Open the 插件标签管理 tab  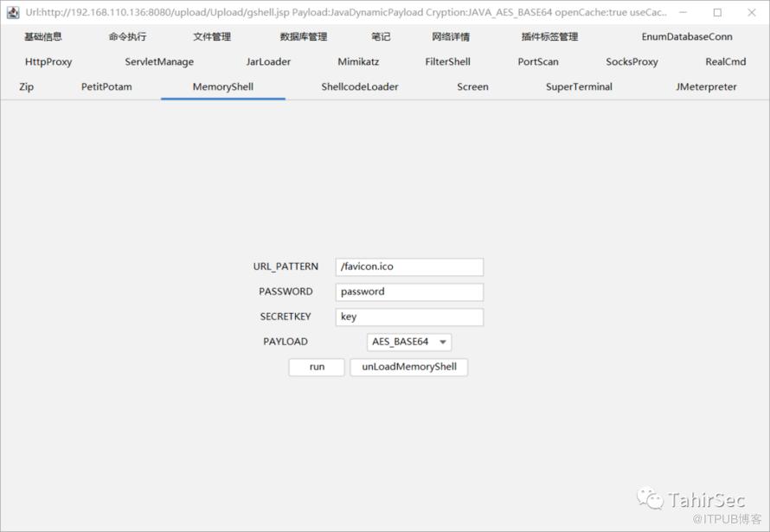(550, 37)
